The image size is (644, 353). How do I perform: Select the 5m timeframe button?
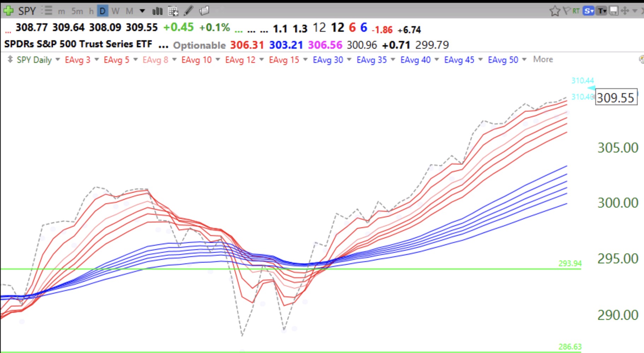(x=77, y=11)
